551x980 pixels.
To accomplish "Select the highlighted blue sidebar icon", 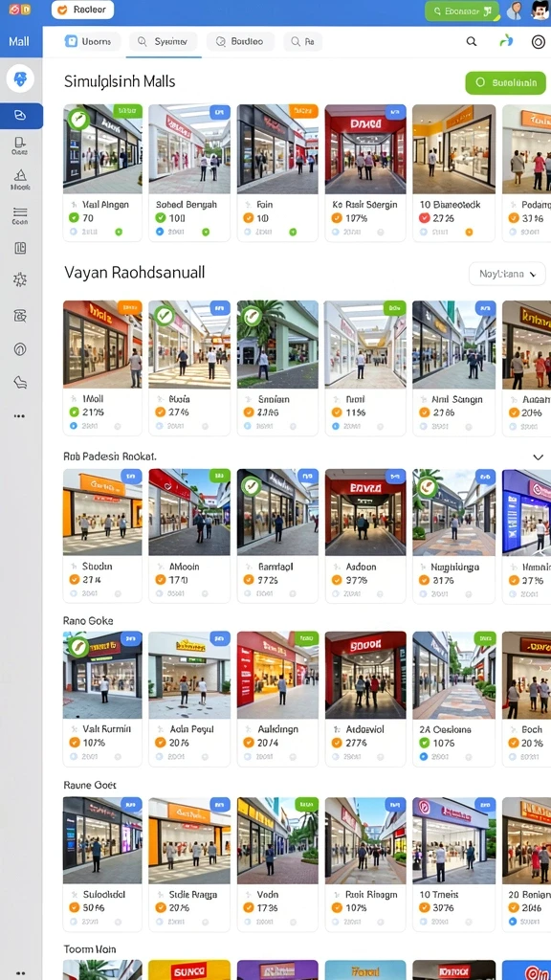I will click(21, 116).
